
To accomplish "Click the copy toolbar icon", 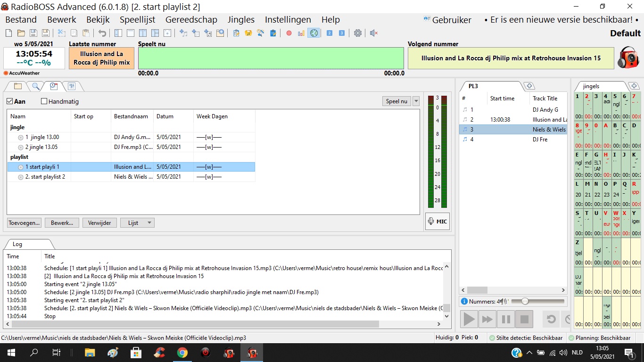I will [74, 33].
